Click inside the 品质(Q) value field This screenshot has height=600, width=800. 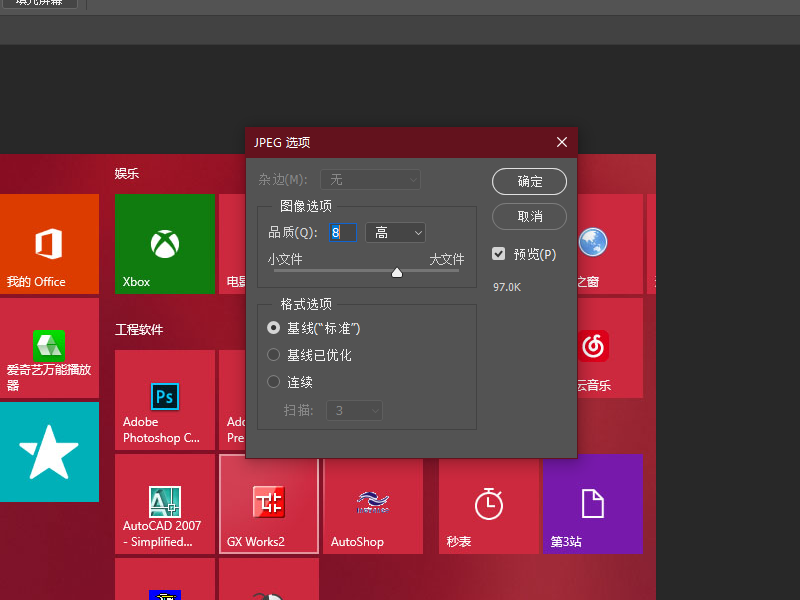[x=343, y=231]
